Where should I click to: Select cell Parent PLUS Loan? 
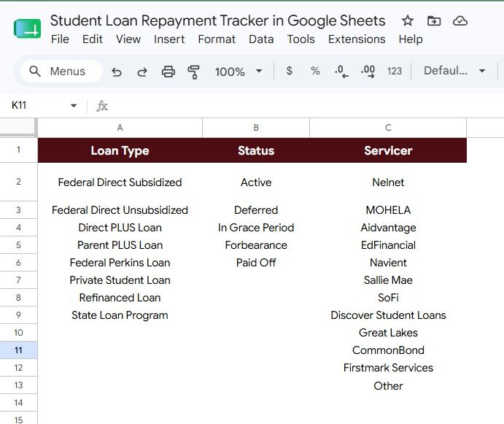[x=120, y=245]
